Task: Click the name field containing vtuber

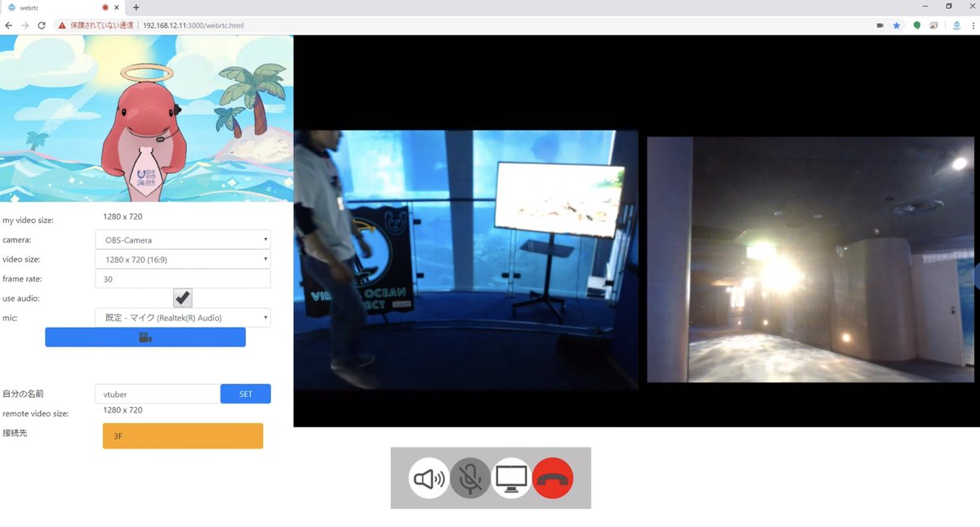Action: pyautogui.click(x=158, y=394)
